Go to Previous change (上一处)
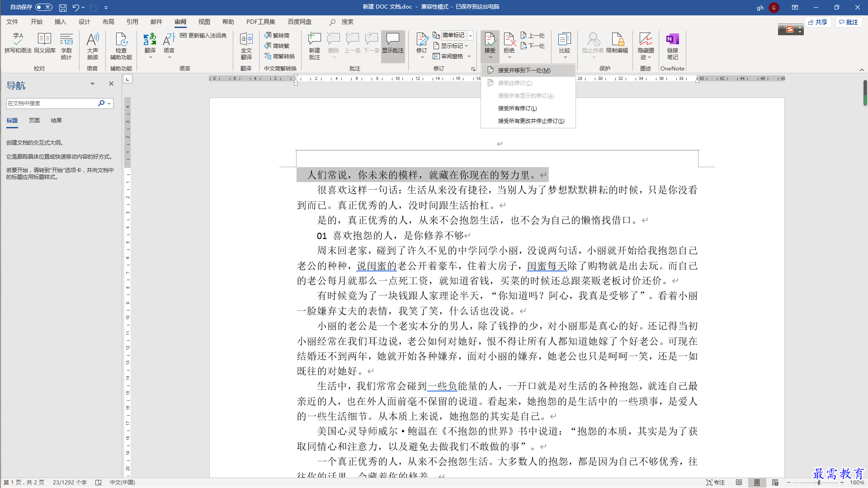Image resolution: width=868 pixels, height=488 pixels. [x=533, y=35]
